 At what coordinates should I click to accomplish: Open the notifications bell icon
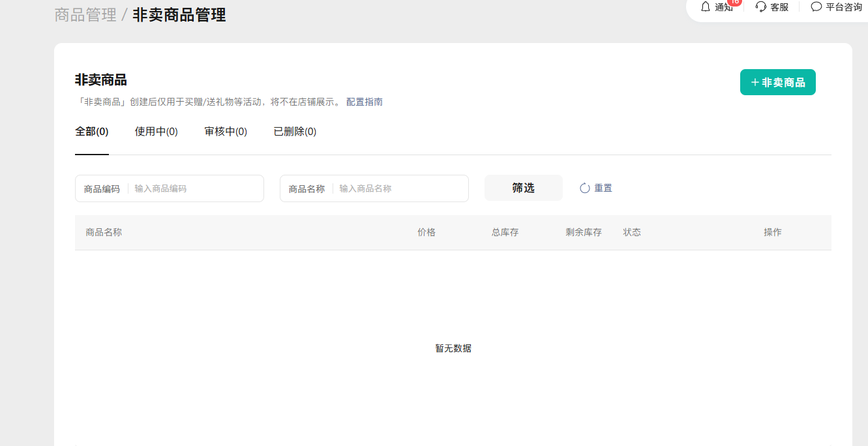706,7
